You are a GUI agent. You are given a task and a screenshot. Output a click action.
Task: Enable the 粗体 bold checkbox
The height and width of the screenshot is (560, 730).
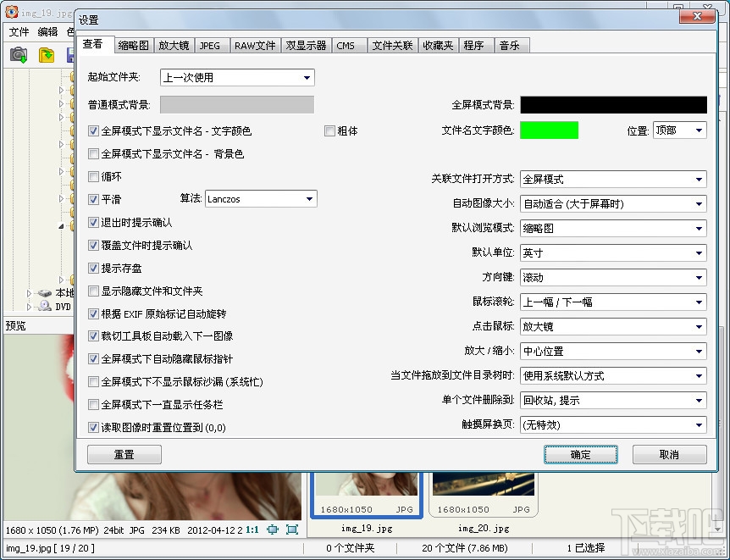pyautogui.click(x=329, y=131)
